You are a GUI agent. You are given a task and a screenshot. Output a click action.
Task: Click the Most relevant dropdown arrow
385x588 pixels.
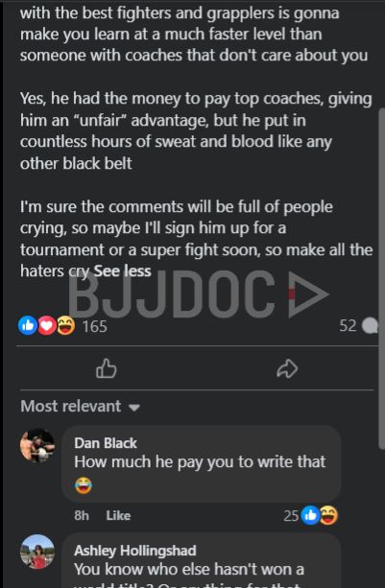[x=134, y=408]
